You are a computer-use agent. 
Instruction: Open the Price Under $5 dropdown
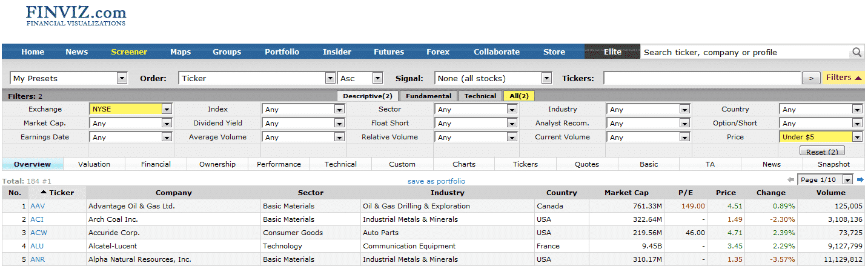coord(821,138)
